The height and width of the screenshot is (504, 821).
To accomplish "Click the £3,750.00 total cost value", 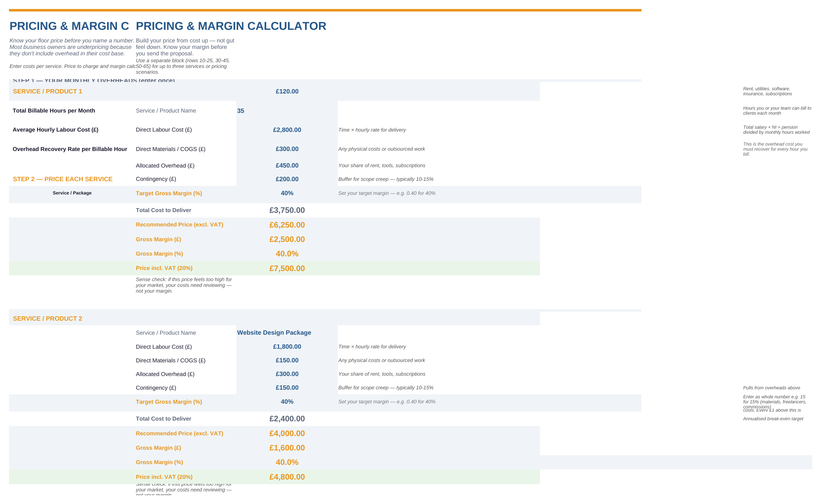I will pos(287,210).
